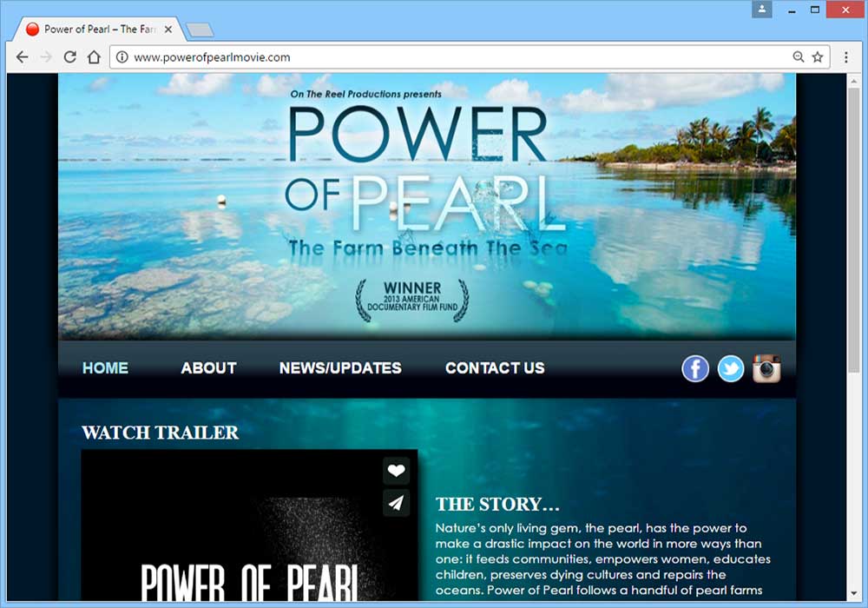
Task: Close the Power of Pearl tab
Action: click(168, 30)
